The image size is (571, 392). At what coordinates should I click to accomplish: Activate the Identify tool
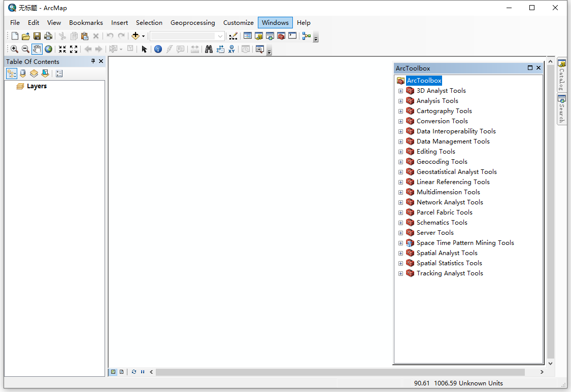pyautogui.click(x=158, y=49)
